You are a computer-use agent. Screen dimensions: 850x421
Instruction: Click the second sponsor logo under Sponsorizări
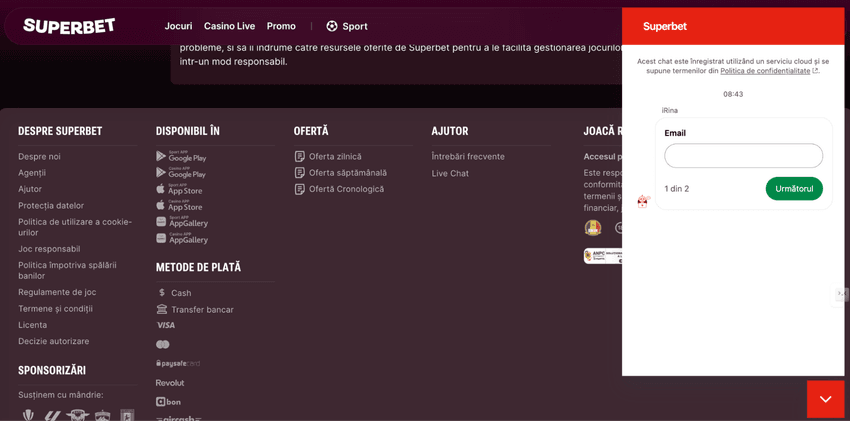coord(51,414)
